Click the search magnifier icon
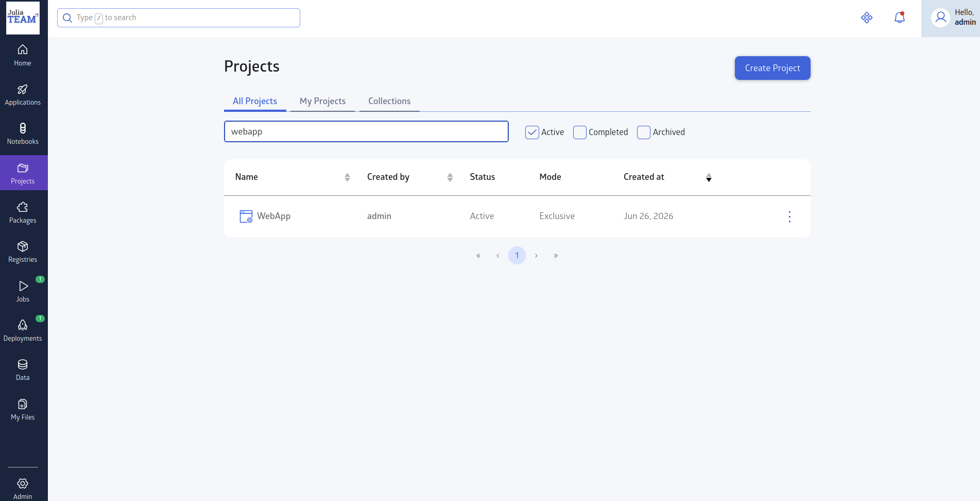Image resolution: width=980 pixels, height=501 pixels. pos(67,18)
